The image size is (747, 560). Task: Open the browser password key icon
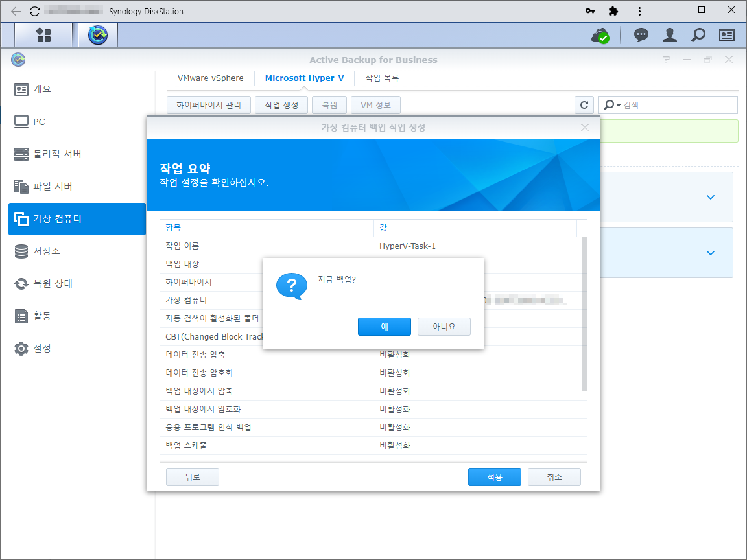point(590,11)
